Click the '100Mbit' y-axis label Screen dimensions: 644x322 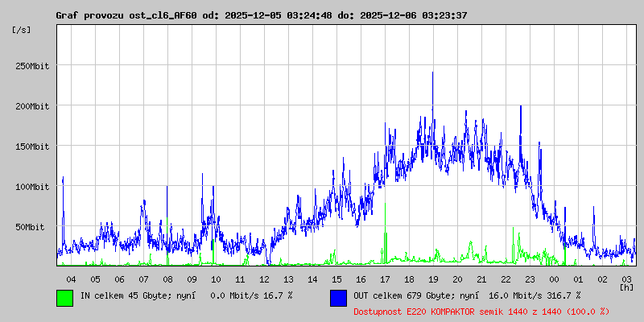pos(31,187)
